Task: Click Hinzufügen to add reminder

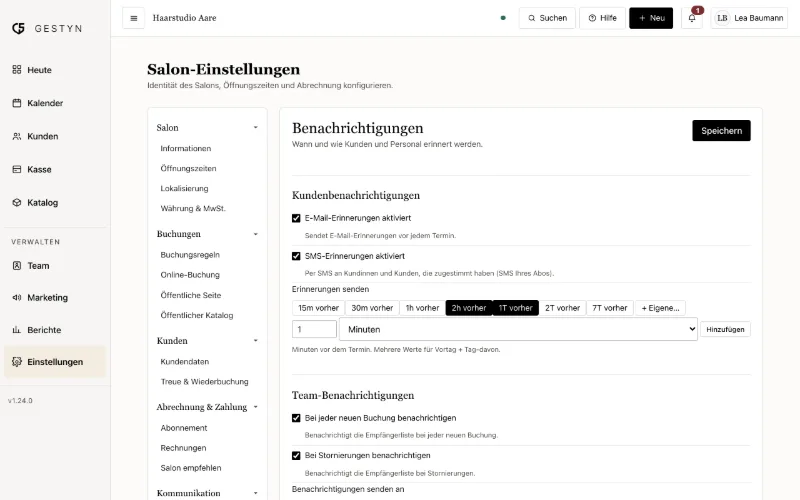Action: coord(725,329)
